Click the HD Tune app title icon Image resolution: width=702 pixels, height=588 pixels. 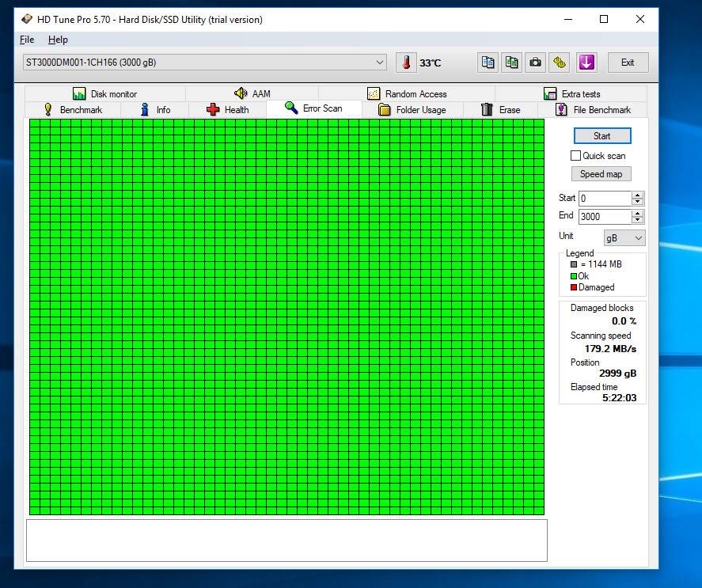click(x=27, y=19)
